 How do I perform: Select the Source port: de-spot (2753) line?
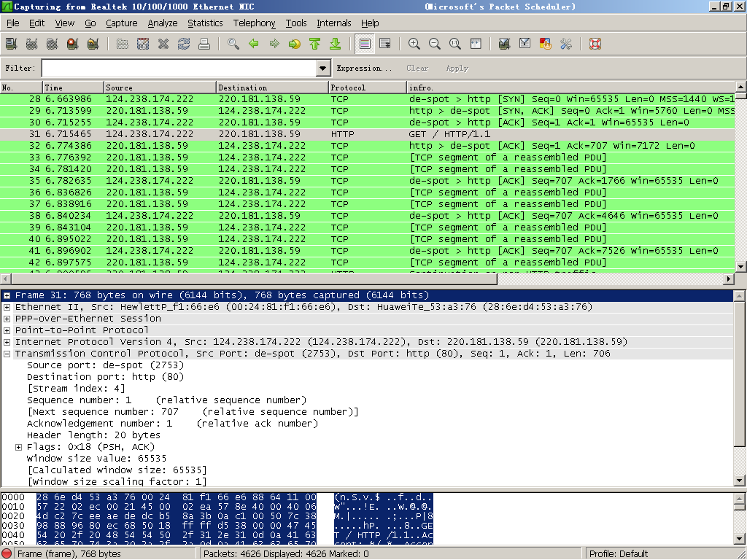click(x=105, y=365)
